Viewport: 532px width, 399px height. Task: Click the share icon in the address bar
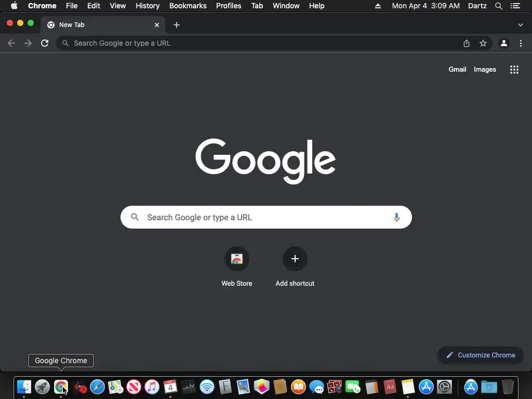point(467,43)
